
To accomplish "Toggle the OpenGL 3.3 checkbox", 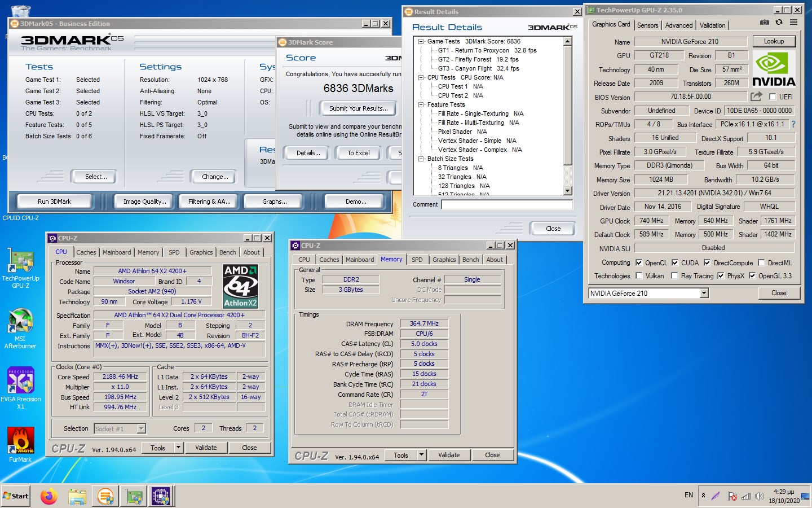I will click(x=752, y=275).
